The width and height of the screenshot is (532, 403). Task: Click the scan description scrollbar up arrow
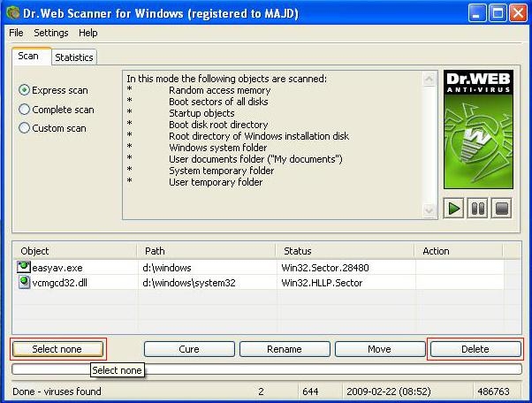tap(429, 79)
